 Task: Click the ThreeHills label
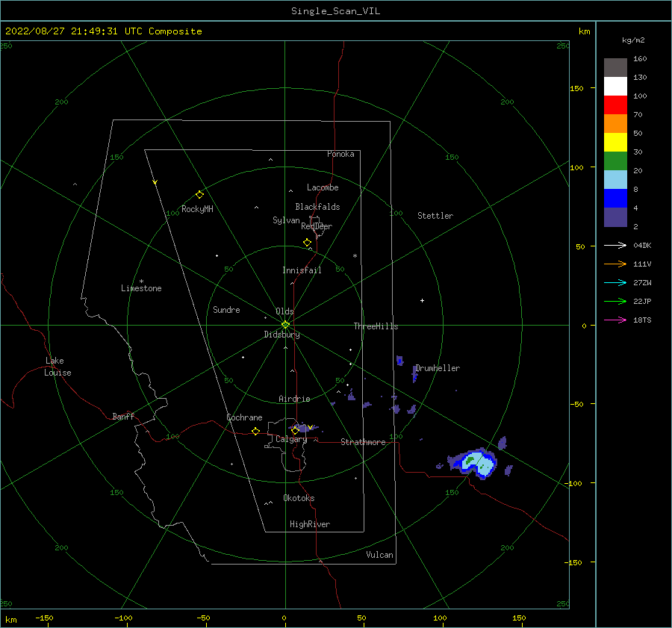376,326
